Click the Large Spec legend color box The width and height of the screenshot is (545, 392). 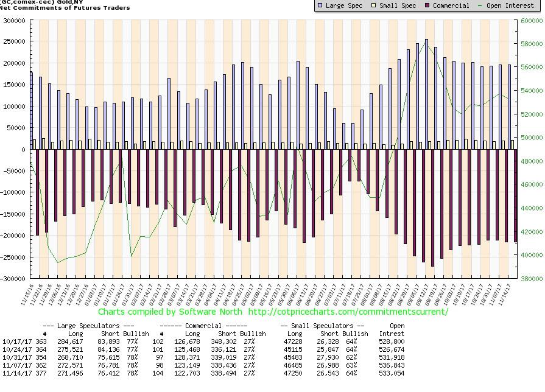tap(321, 5)
